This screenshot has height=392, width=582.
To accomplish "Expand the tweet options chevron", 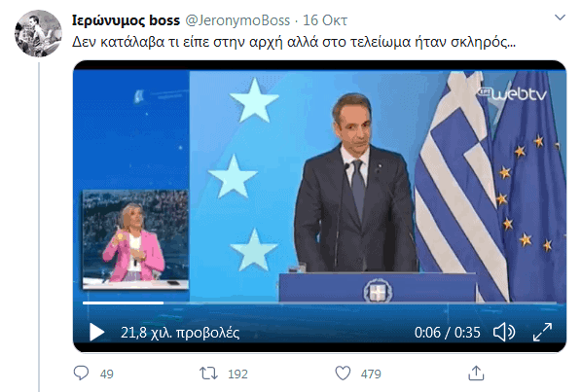I will pyautogui.click(x=560, y=18).
